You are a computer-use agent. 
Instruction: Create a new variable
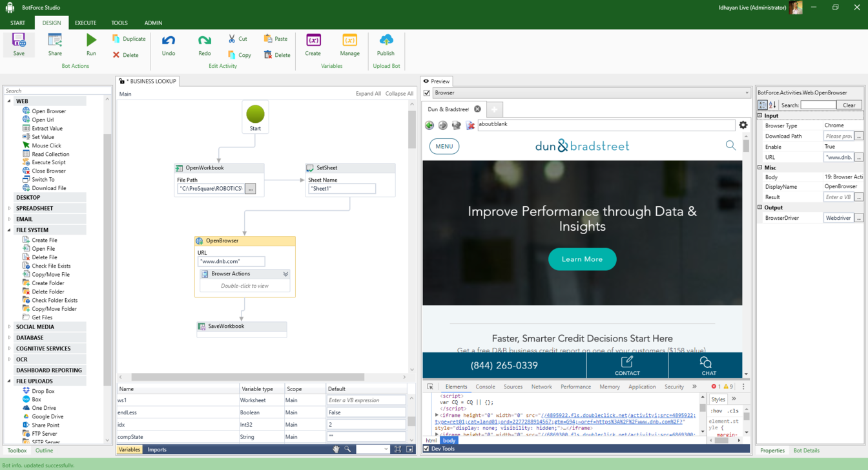point(313,45)
